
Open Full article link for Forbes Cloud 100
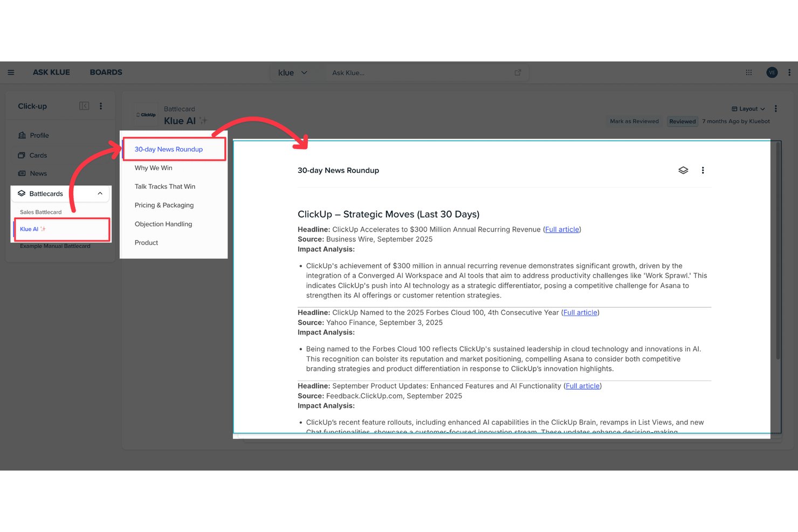[580, 313]
